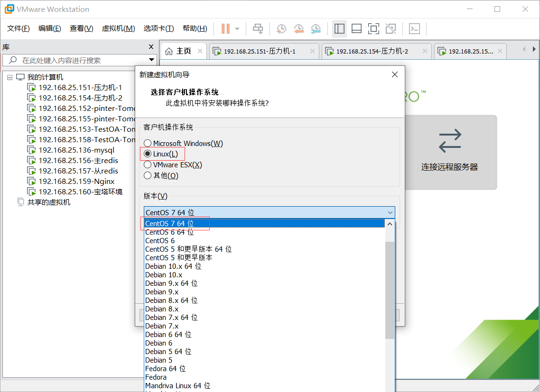Choose Debian 7.x 64 位 from version list
Image resolution: width=540 pixels, height=392 pixels.
(x=264, y=317)
